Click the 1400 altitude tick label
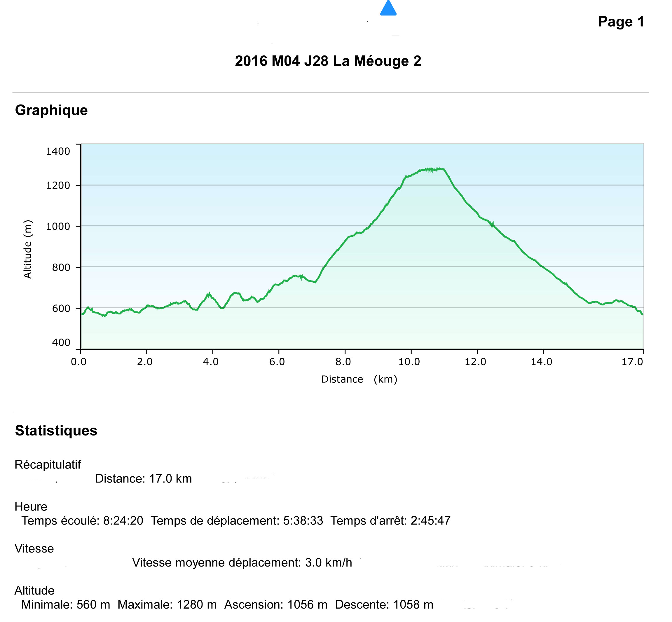This screenshot has height=622, width=672. [x=58, y=151]
